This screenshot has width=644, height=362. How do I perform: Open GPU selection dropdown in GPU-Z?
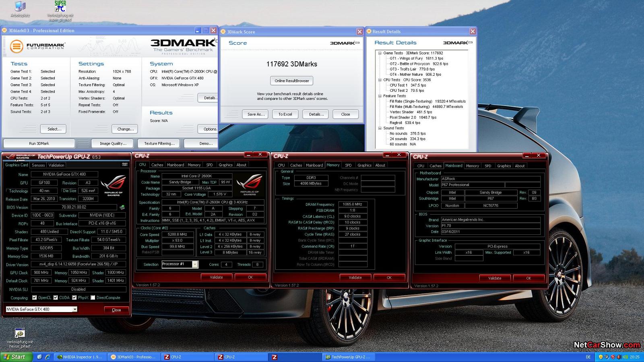tap(74, 309)
